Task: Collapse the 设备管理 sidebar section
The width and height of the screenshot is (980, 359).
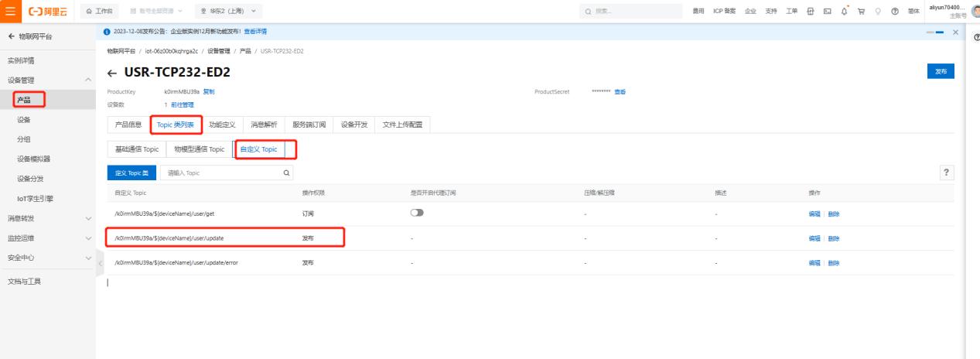Action: 88,80
